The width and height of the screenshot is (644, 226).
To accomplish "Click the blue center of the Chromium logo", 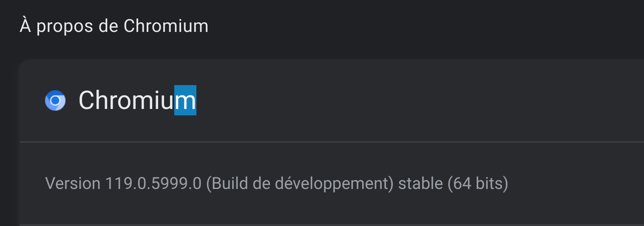I will pos(55,101).
